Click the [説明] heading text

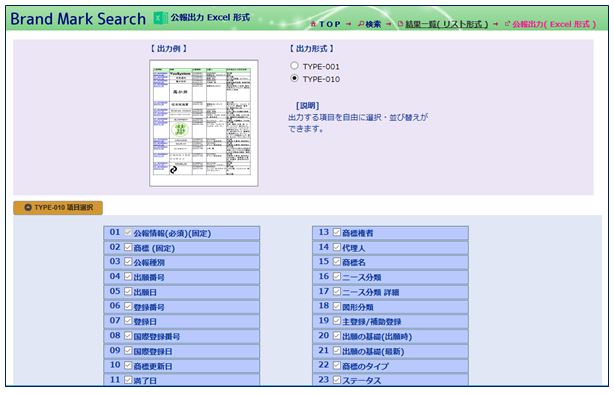tap(307, 106)
